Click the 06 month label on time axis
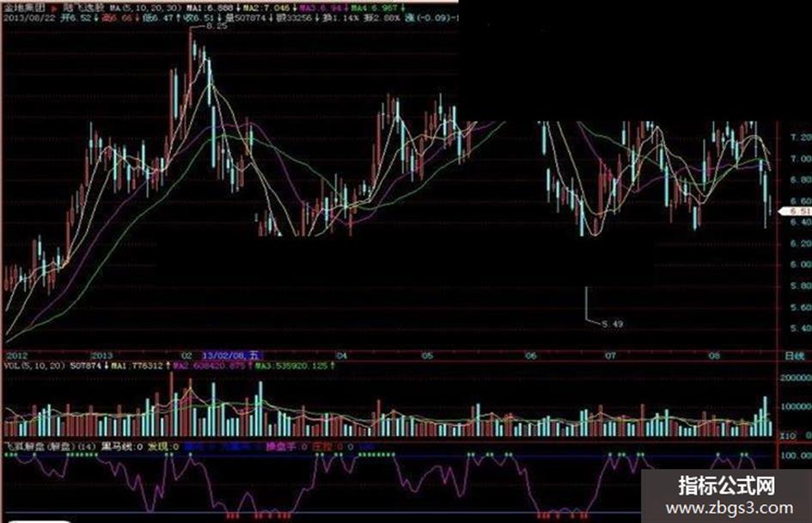This screenshot has width=812, height=523. click(x=531, y=356)
